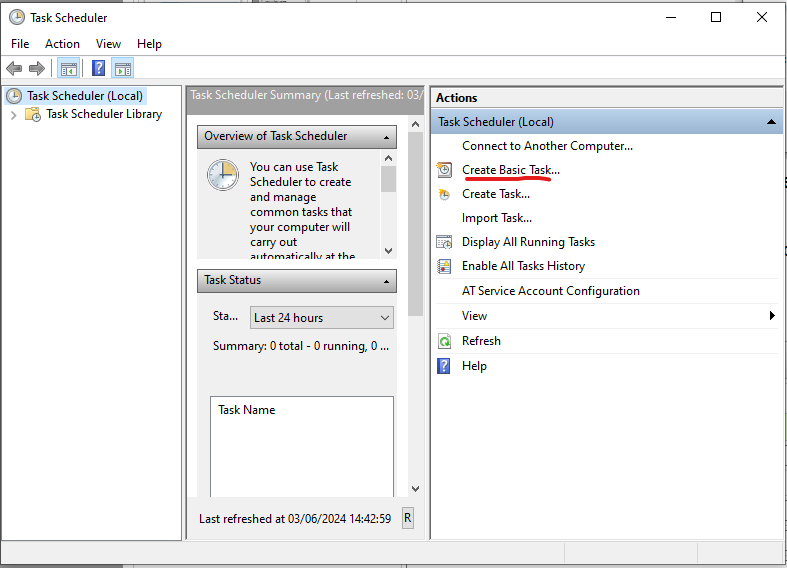
Task: Click Import Task... action
Action: point(497,218)
